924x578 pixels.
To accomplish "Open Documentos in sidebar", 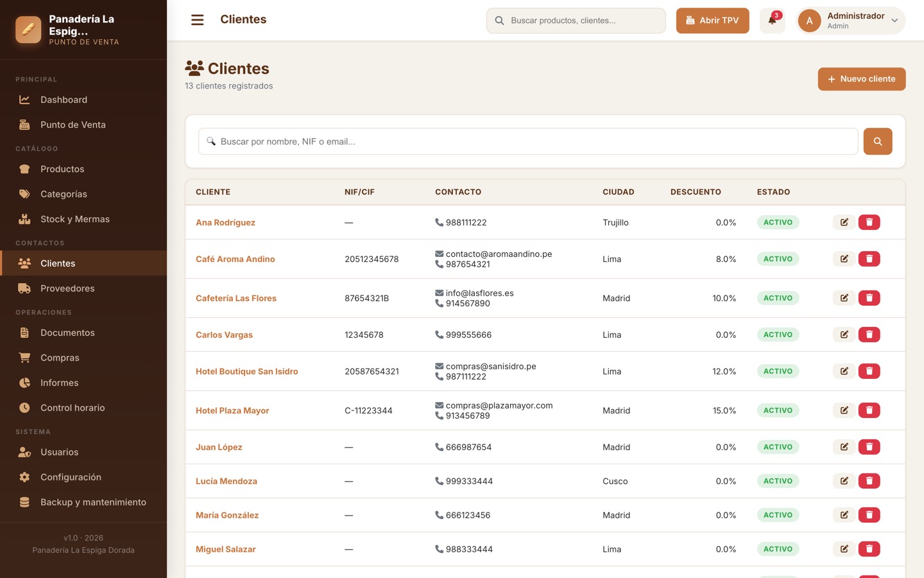I will (x=83, y=333).
